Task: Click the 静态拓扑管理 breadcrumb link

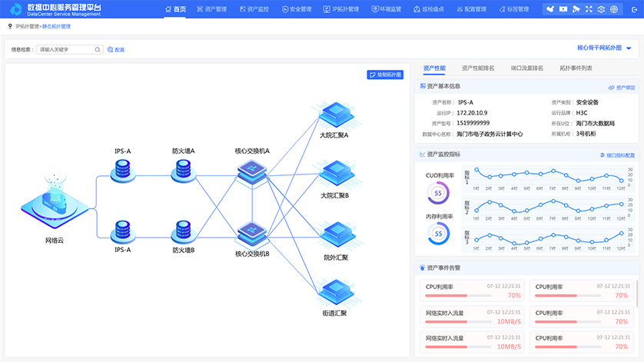Action: 57,26
